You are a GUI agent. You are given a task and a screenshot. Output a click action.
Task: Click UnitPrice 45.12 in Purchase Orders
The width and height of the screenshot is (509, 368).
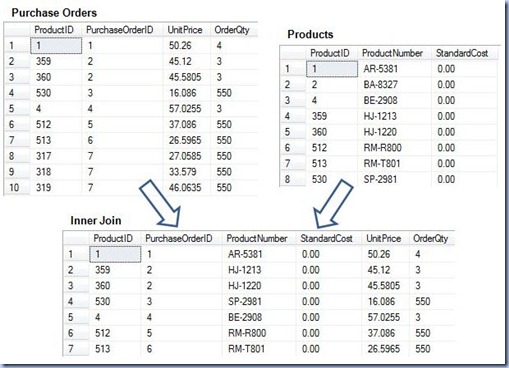coord(180,61)
